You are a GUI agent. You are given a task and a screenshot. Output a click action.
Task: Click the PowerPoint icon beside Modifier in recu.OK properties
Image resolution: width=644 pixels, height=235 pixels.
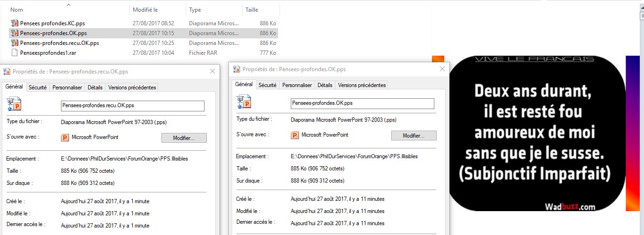[65, 138]
